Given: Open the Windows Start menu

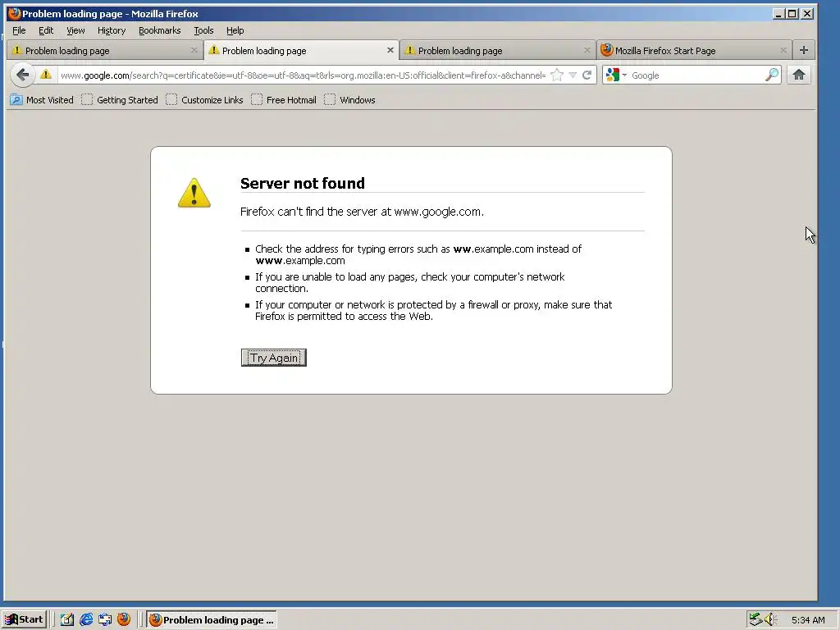Looking at the screenshot, I should (x=24, y=619).
